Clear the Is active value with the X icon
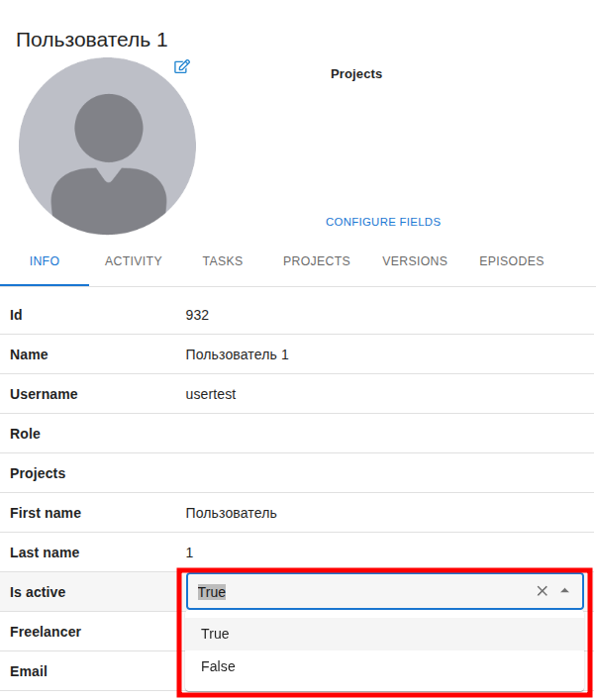Image resolution: width=596 pixels, height=700 pixels. click(x=542, y=591)
